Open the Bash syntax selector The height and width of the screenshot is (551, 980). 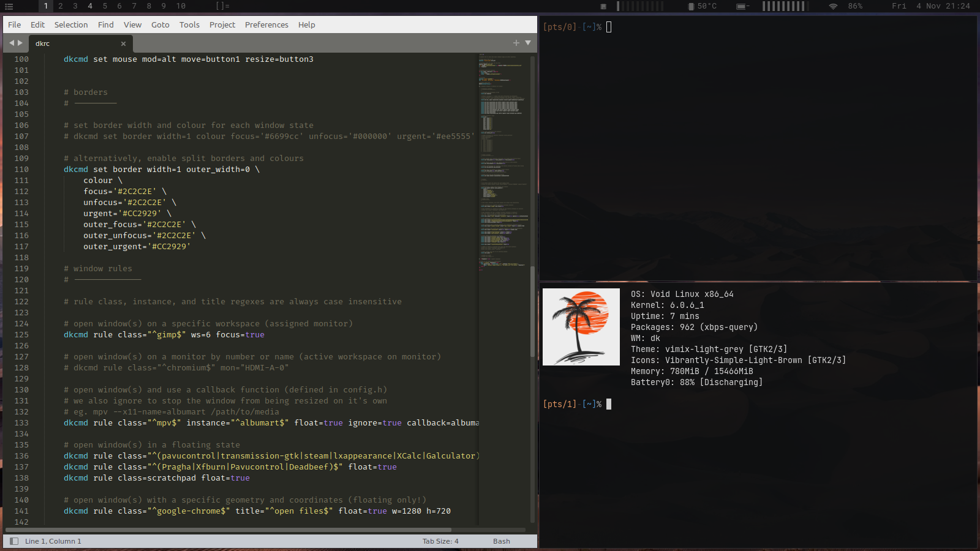tap(501, 541)
